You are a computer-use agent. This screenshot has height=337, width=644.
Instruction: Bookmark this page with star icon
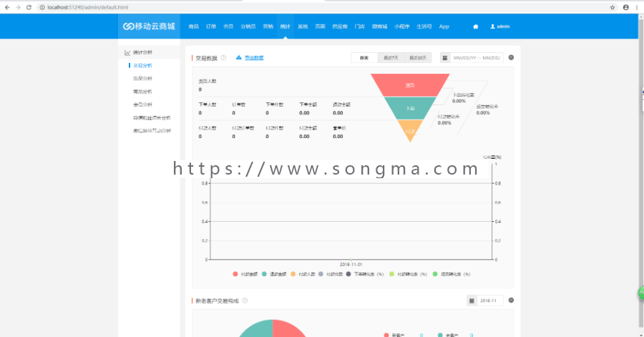[613, 7]
